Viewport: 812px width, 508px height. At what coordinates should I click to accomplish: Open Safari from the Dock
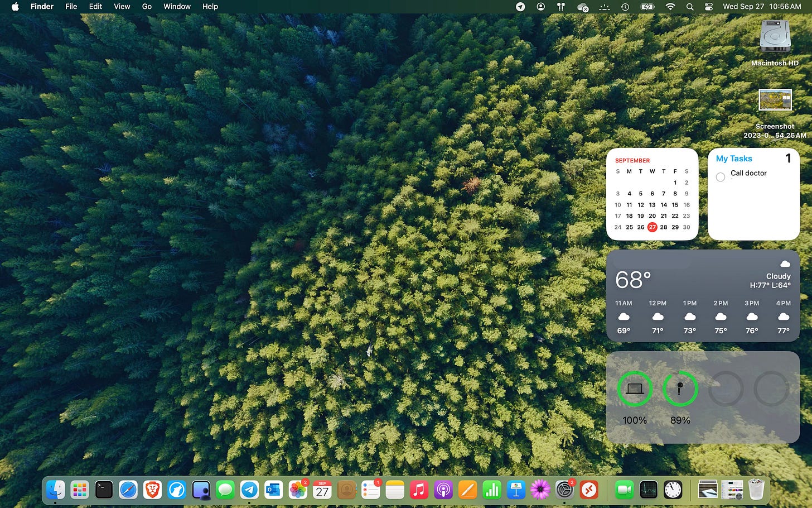pyautogui.click(x=128, y=490)
